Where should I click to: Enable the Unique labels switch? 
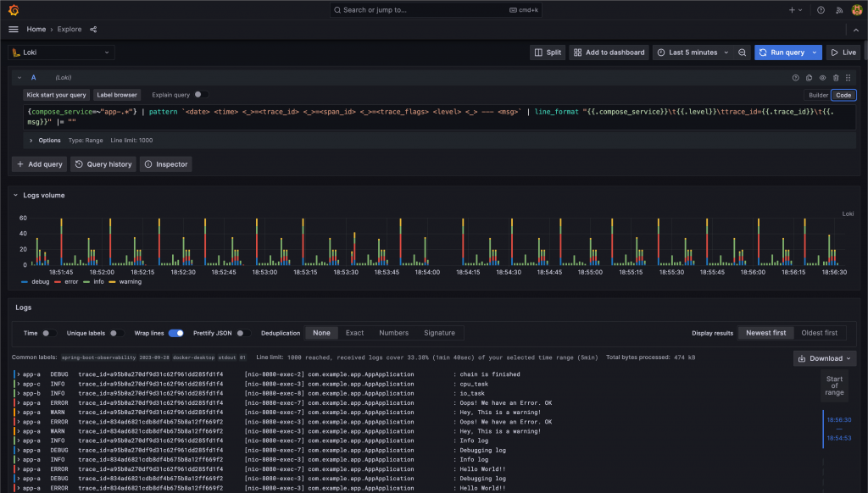click(115, 333)
